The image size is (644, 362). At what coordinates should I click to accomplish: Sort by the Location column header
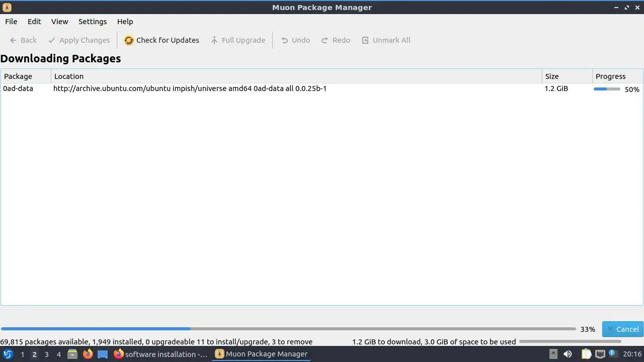coord(296,76)
